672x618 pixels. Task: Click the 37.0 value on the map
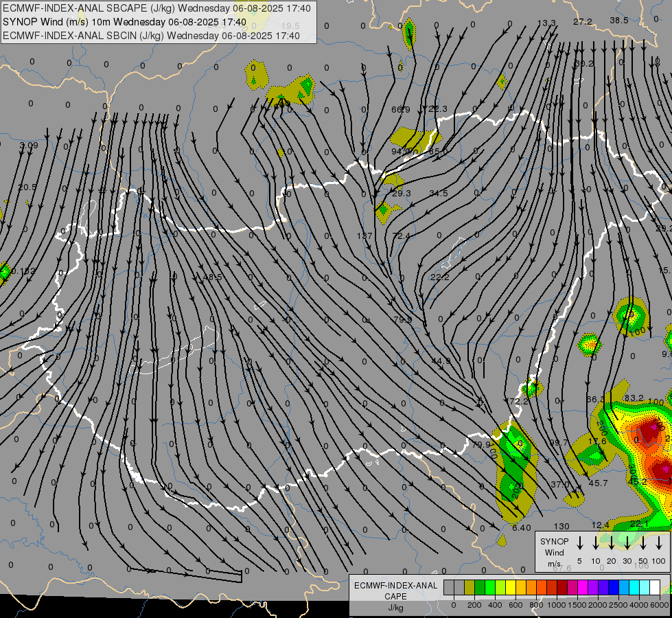pyautogui.click(x=559, y=484)
